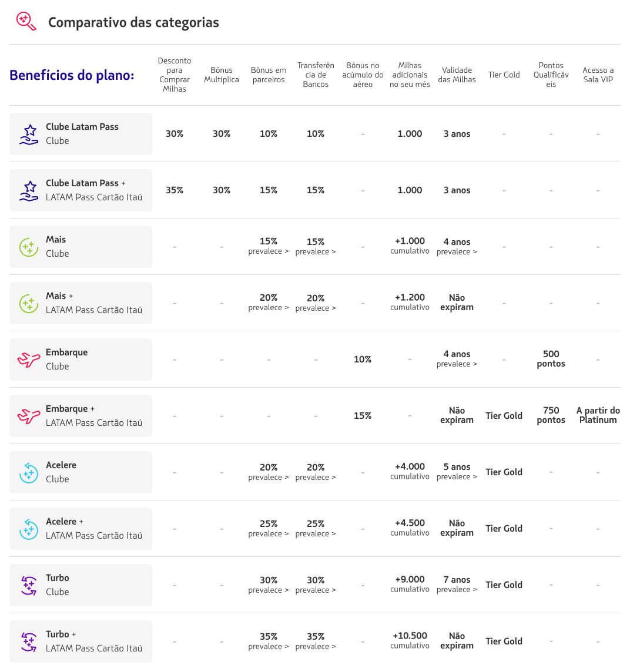This screenshot has height=672, width=630.
Task: Select the 'Desconto para Comprar Milhas' column header
Action: click(x=175, y=75)
